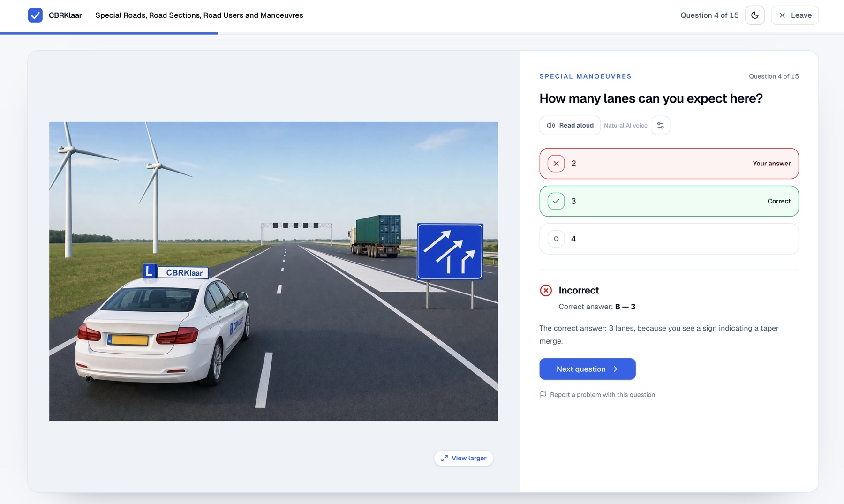The width and height of the screenshot is (844, 504).
Task: Click the question heading about lanes
Action: pyautogui.click(x=651, y=98)
